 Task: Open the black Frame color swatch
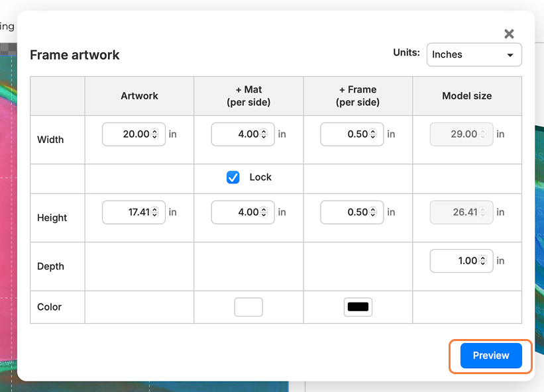click(358, 307)
